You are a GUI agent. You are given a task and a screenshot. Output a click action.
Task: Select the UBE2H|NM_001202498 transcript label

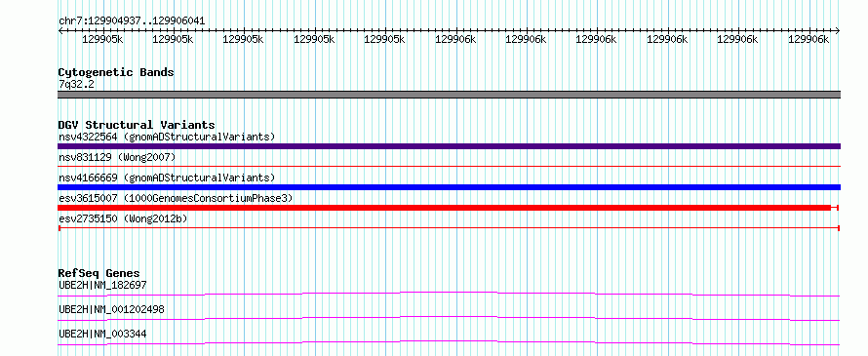(x=111, y=309)
